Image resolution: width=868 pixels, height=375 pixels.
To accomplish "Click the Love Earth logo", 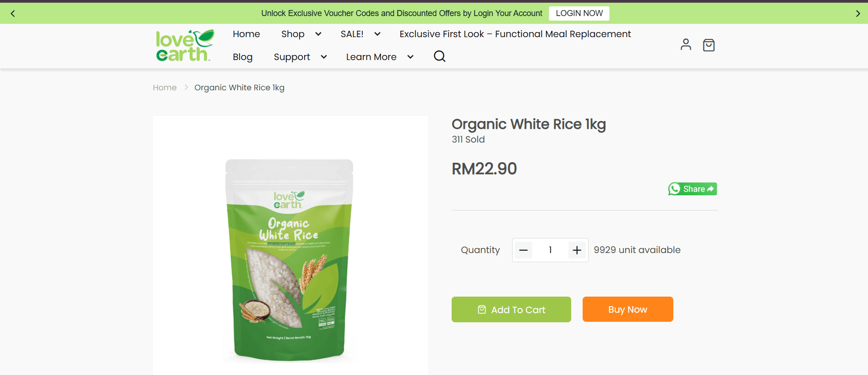I will coord(185,45).
